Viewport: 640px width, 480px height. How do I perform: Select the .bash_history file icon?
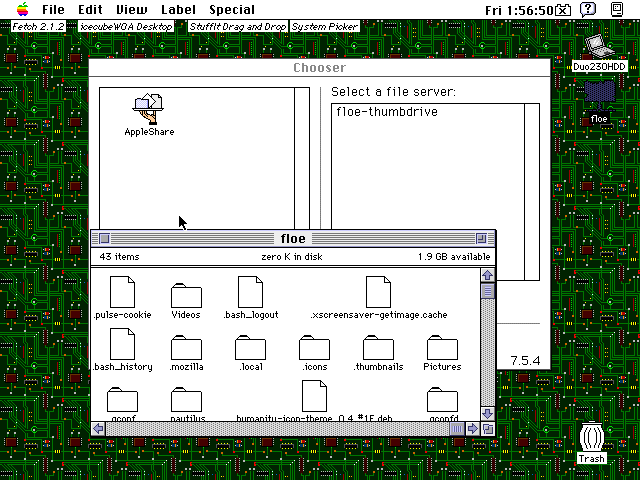pyautogui.click(x=122, y=344)
